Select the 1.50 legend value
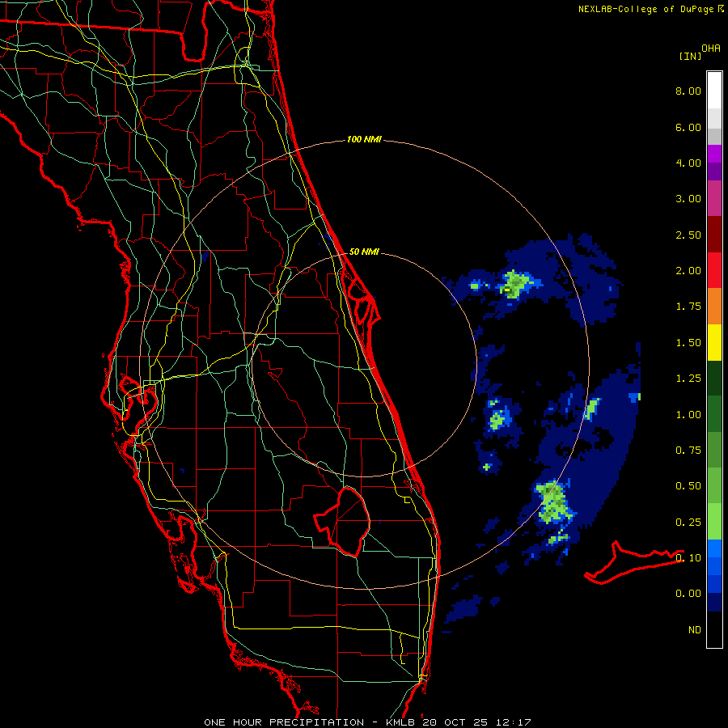This screenshot has height=728, width=728. [688, 343]
